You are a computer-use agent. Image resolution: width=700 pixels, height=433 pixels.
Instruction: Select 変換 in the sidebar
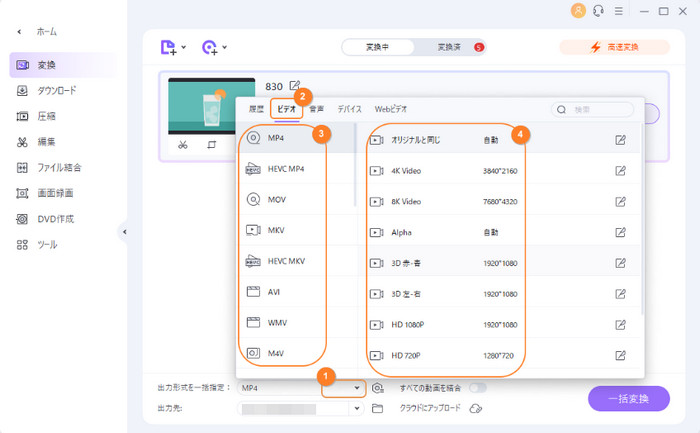coord(63,65)
